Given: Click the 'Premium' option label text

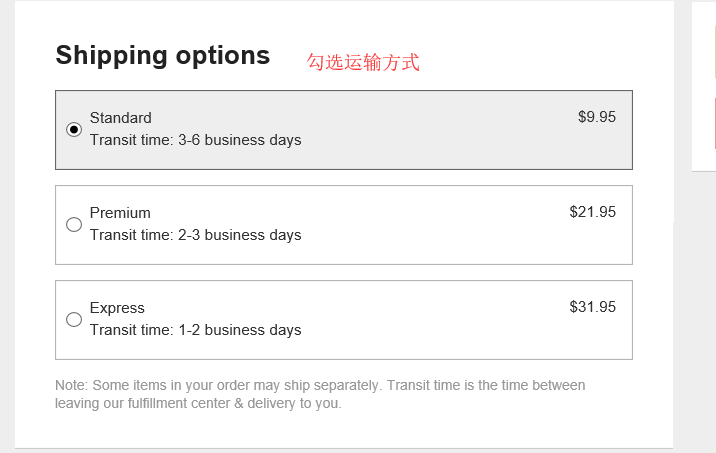Looking at the screenshot, I should pos(120,213).
